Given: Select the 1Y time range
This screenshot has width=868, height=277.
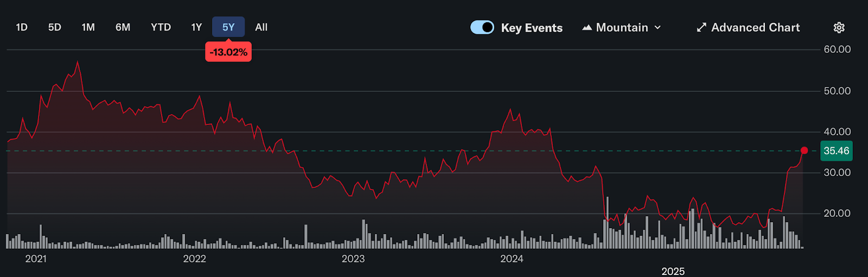Looking at the screenshot, I should 196,27.
